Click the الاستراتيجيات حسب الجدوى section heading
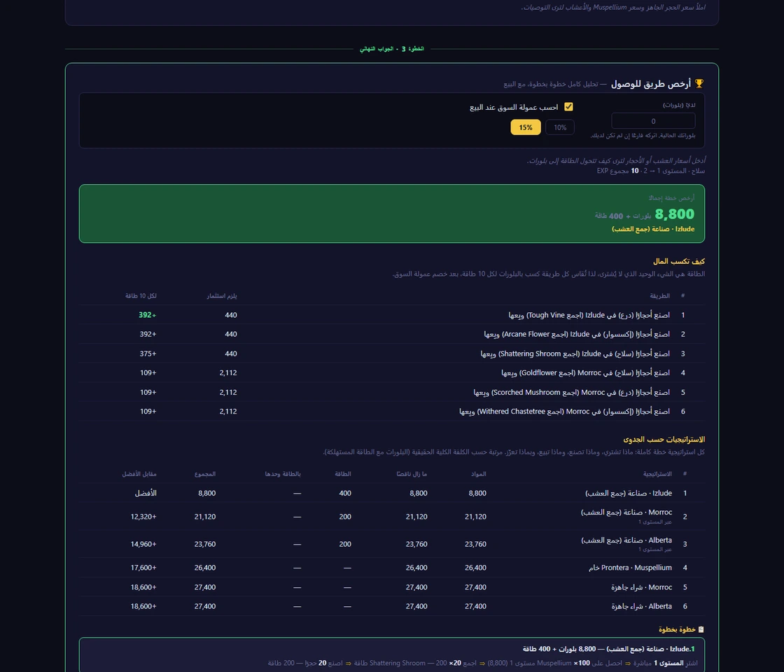Screen dimensions: 784x672 (664, 440)
